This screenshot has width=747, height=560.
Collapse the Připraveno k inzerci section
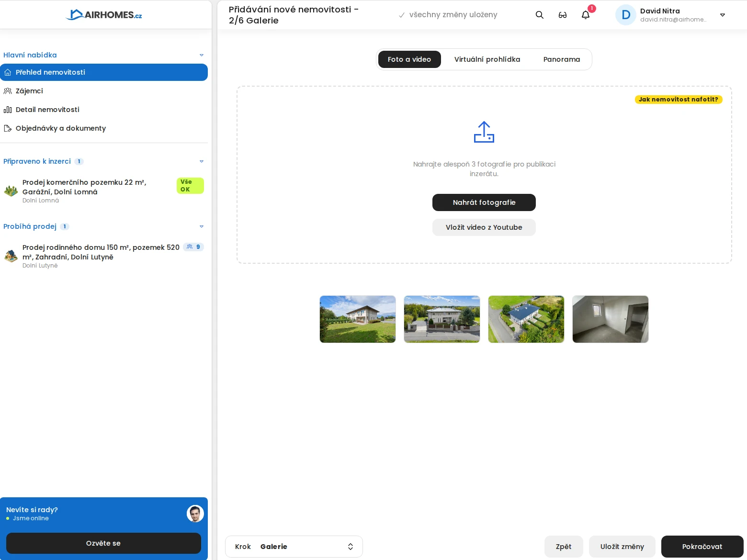point(202,161)
